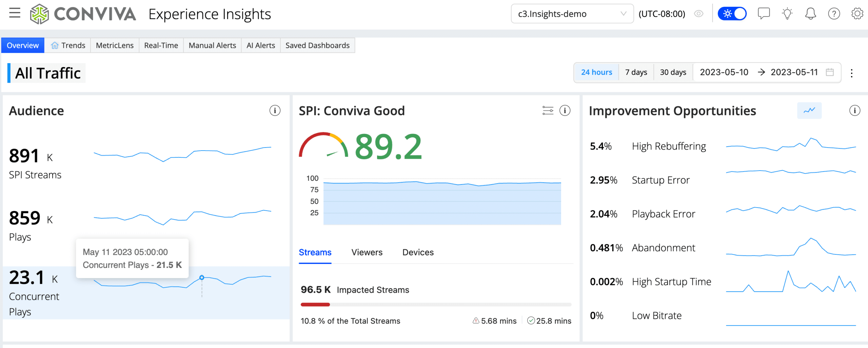Switch to the Viewers tab
The image size is (868, 348).
(x=367, y=252)
